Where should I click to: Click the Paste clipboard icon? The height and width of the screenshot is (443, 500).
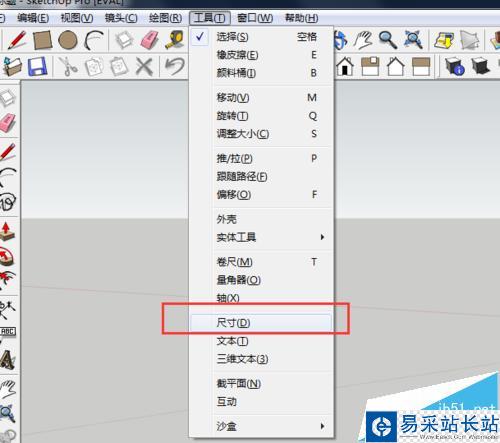119,66
